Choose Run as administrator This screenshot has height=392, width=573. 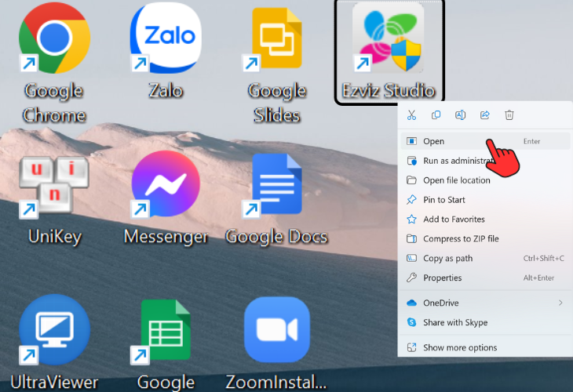point(485,161)
